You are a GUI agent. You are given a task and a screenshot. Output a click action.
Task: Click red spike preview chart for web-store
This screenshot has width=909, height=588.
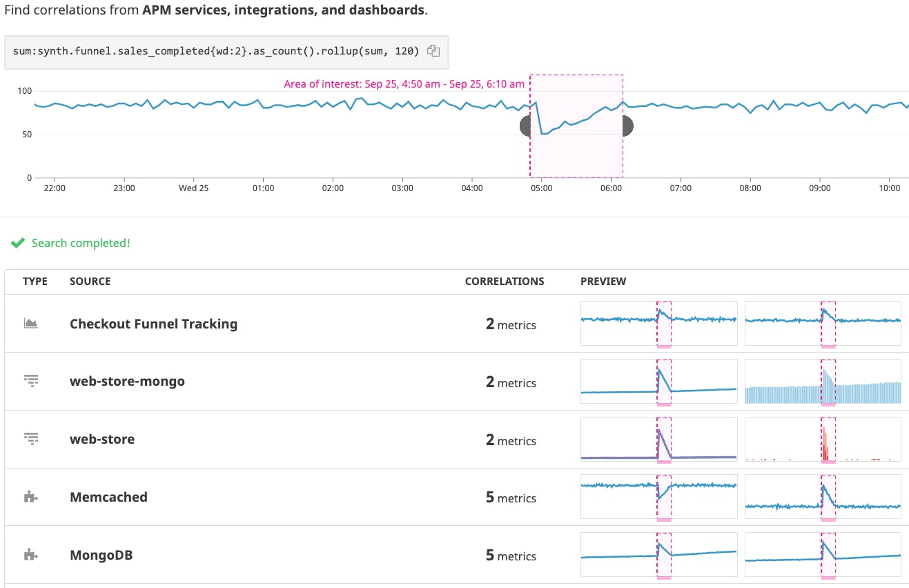point(823,440)
